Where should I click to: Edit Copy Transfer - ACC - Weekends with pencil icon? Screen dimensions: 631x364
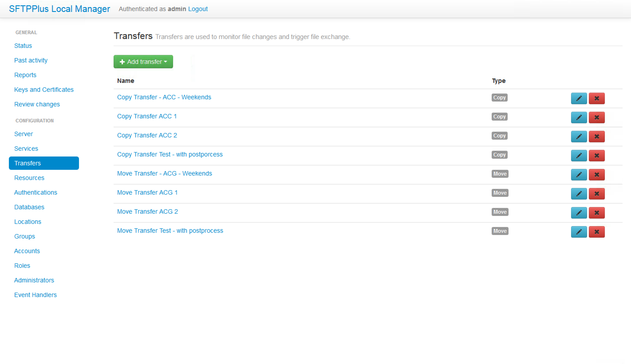click(x=579, y=98)
